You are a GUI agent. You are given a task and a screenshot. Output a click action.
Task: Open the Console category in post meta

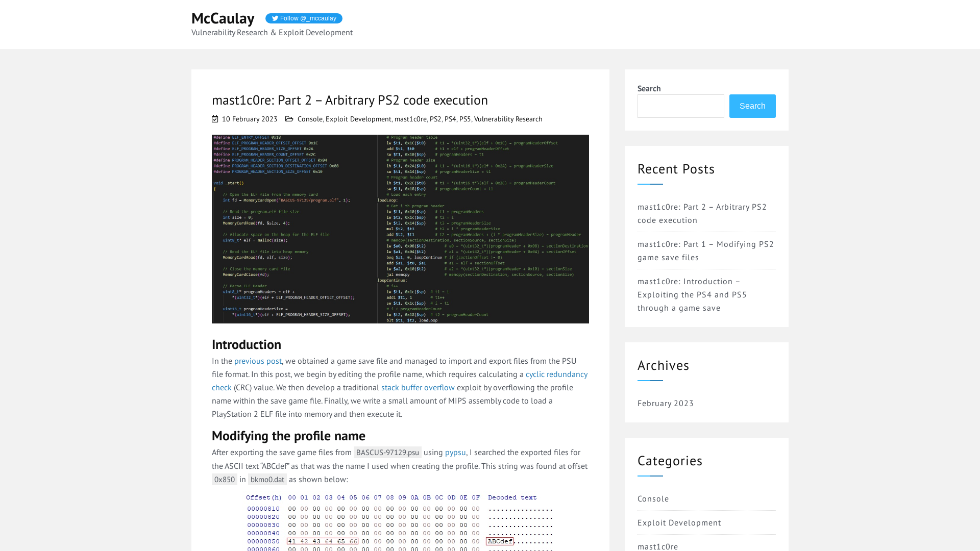click(310, 119)
